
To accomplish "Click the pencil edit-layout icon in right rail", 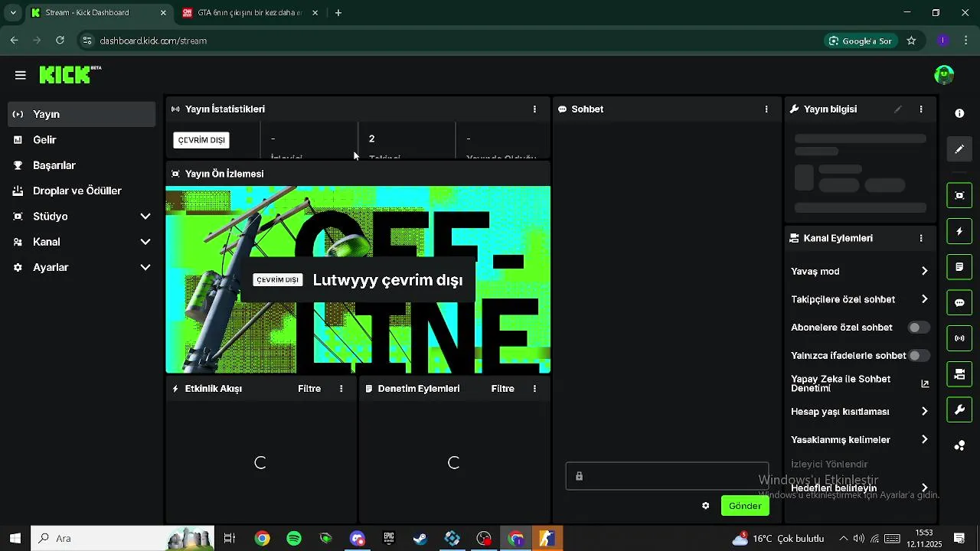I will [x=959, y=149].
